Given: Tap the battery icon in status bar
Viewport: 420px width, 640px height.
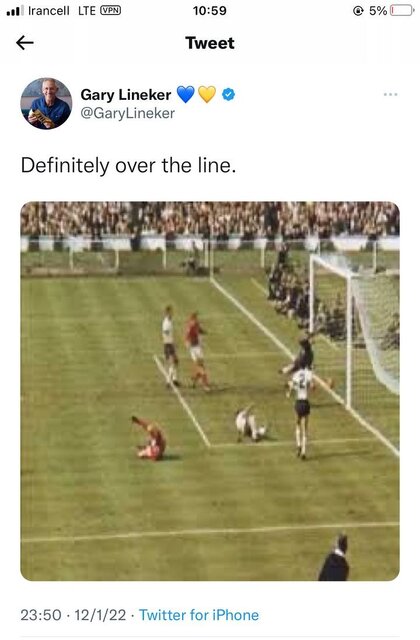Looking at the screenshot, I should (402, 11).
